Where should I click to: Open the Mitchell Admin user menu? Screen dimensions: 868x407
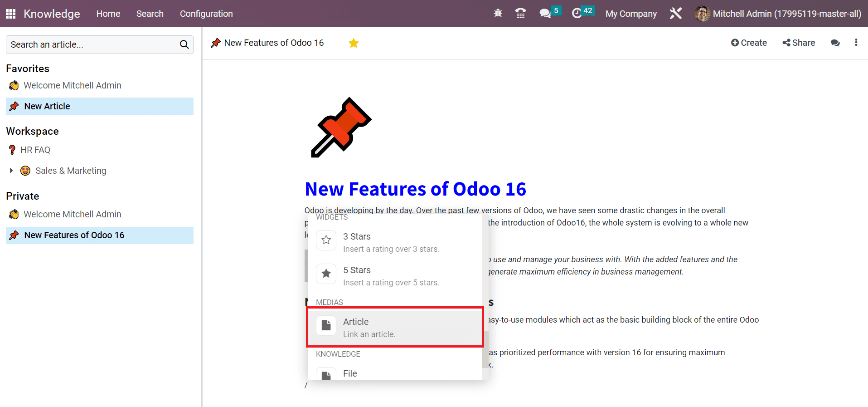coord(778,14)
